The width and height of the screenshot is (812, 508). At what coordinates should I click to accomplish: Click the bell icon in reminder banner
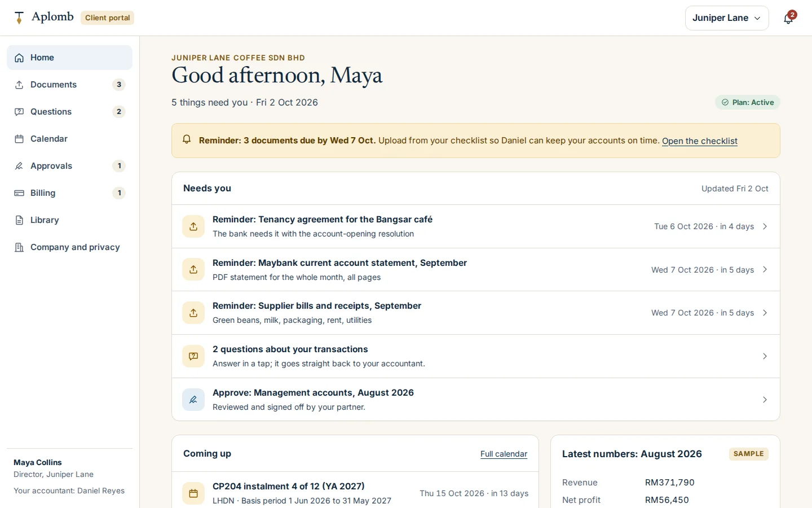(x=187, y=139)
